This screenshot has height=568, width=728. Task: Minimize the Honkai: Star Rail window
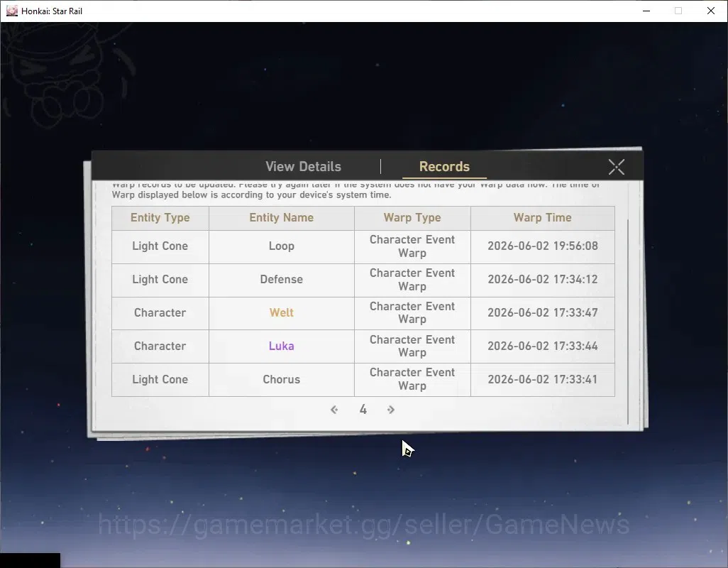[x=646, y=11]
